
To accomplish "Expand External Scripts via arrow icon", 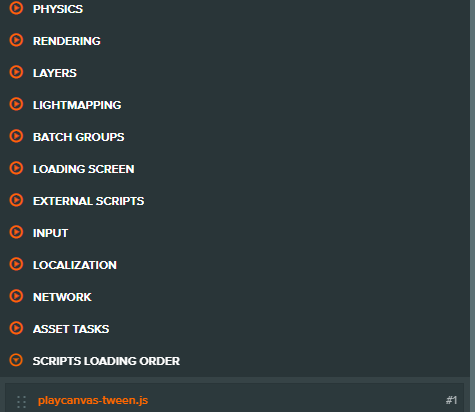I will [x=16, y=200].
